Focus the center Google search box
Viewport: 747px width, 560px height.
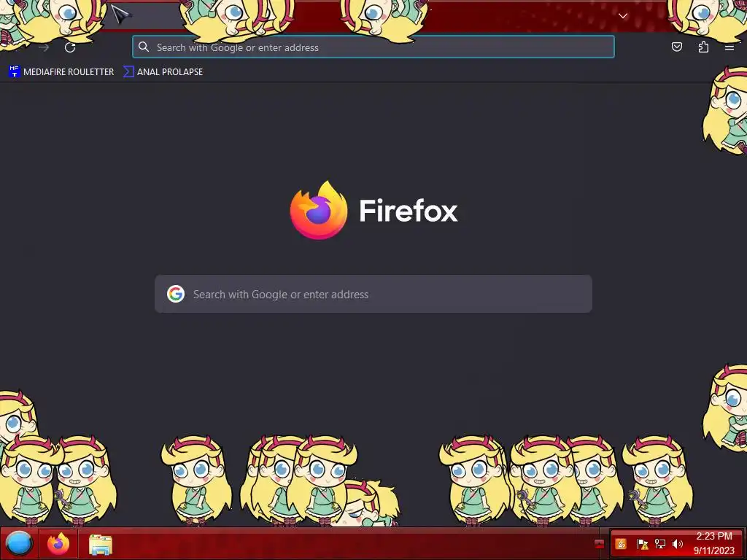[373, 294]
